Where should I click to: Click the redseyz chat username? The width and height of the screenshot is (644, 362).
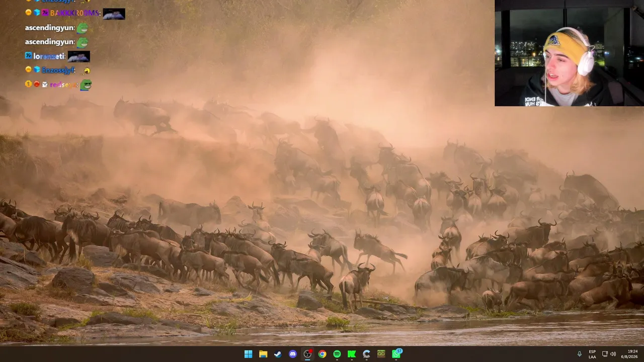tap(63, 84)
